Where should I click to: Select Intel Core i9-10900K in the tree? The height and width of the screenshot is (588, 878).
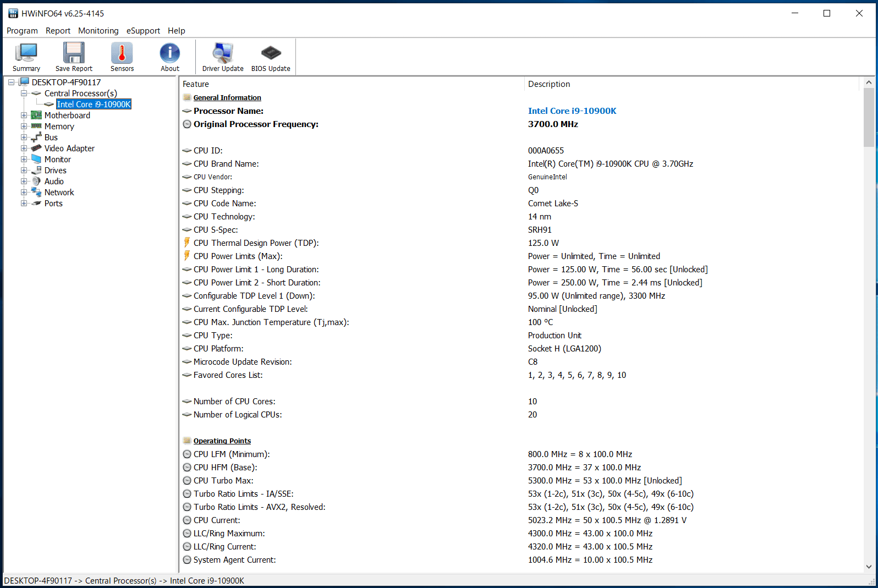tap(94, 104)
